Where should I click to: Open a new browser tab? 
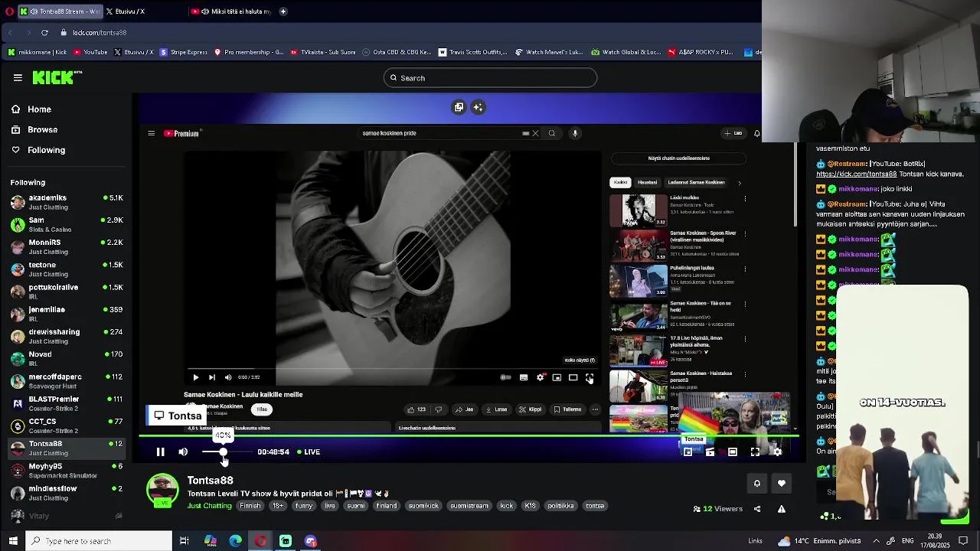pos(283,11)
